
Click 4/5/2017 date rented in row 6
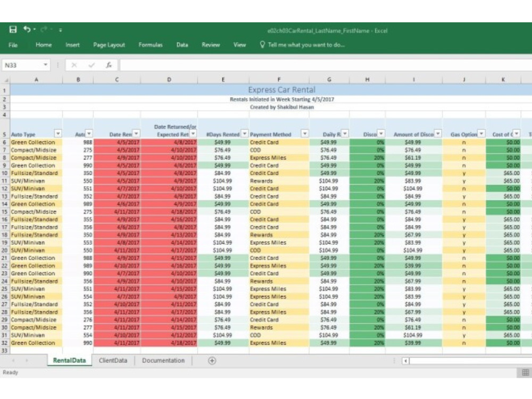tap(117, 143)
